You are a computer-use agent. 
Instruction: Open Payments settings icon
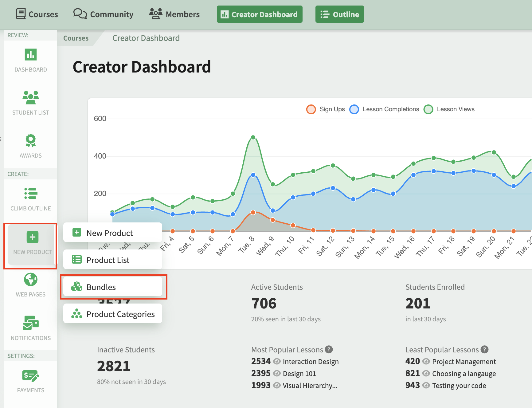[31, 376]
